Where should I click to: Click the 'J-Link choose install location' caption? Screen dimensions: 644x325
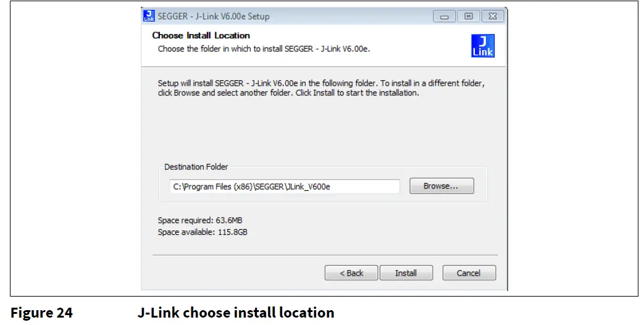pyautogui.click(x=236, y=313)
